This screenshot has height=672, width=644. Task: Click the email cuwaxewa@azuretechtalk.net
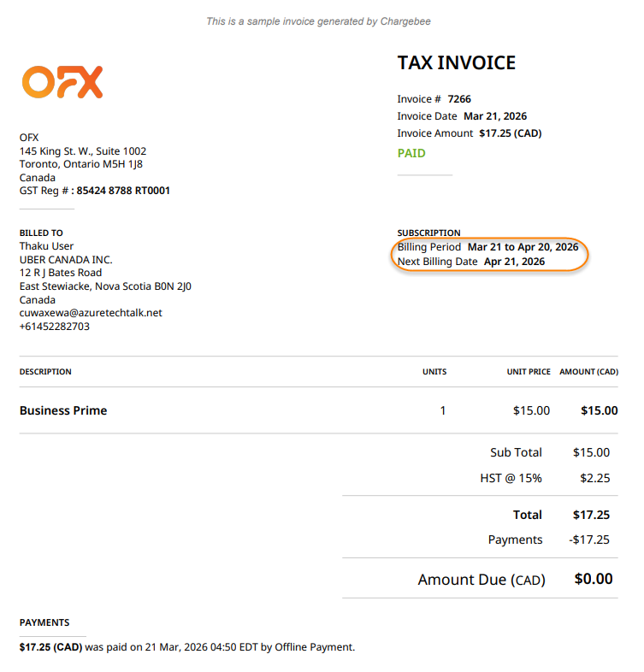pos(91,313)
